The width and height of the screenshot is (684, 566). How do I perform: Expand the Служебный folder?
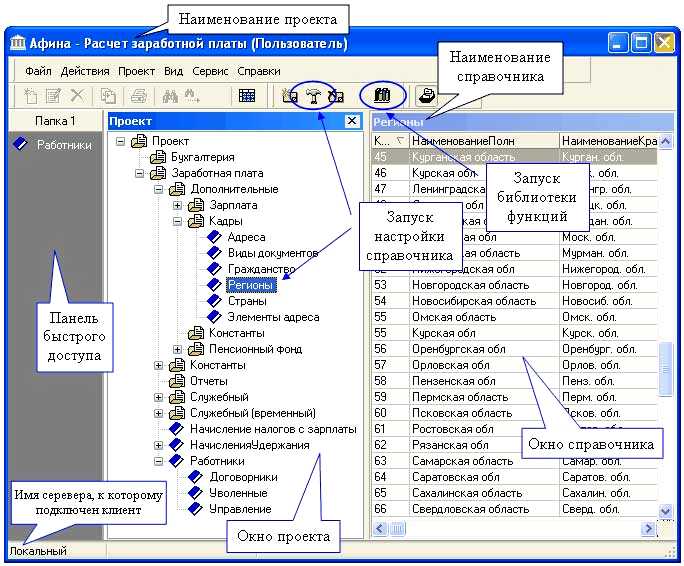(158, 397)
